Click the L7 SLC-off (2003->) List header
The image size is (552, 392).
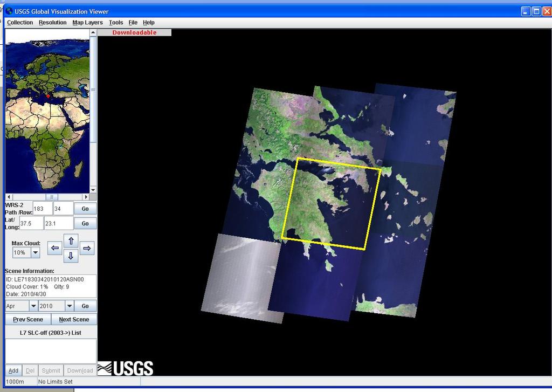pos(51,333)
